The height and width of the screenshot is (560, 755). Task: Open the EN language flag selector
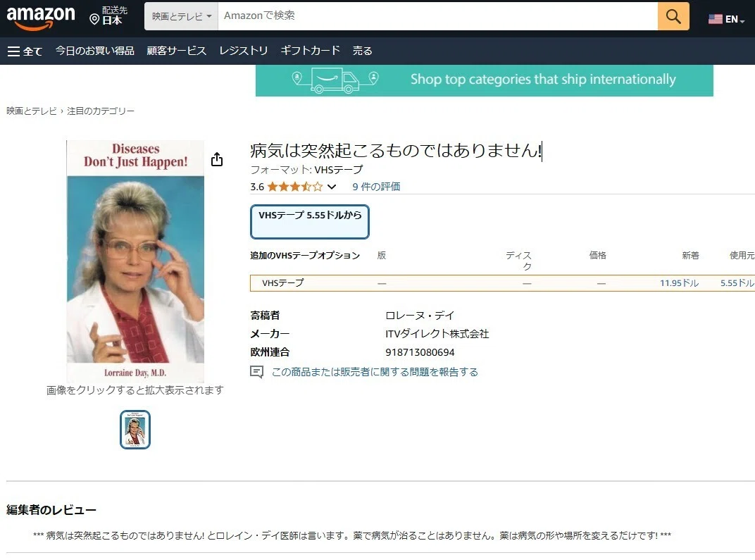coord(726,19)
